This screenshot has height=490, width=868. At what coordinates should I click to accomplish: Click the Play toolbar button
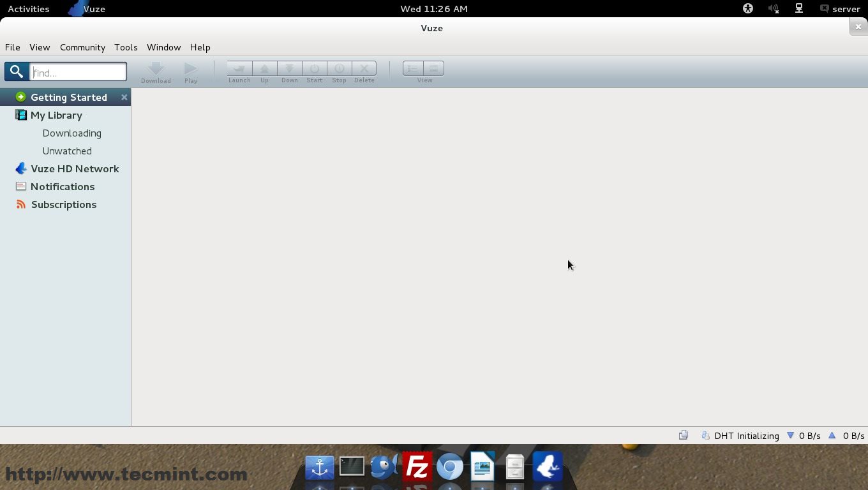pos(191,73)
